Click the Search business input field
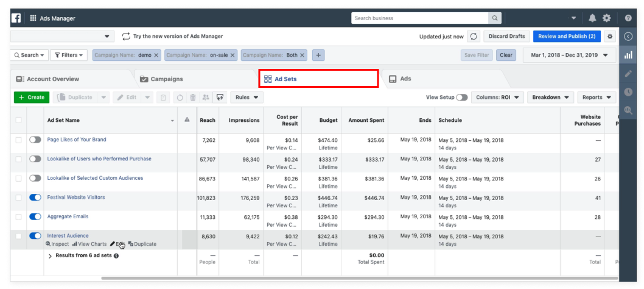644x289 pixels. (420, 18)
